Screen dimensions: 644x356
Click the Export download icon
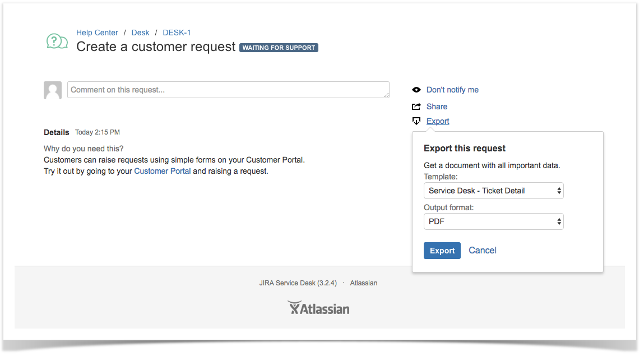tap(416, 121)
